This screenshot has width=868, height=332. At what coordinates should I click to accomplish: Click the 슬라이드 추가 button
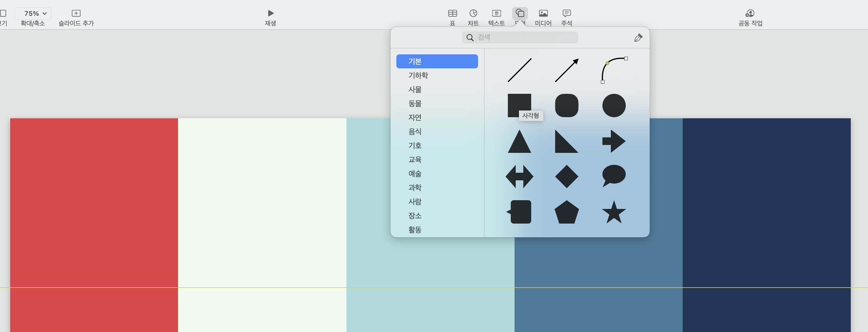tap(76, 18)
